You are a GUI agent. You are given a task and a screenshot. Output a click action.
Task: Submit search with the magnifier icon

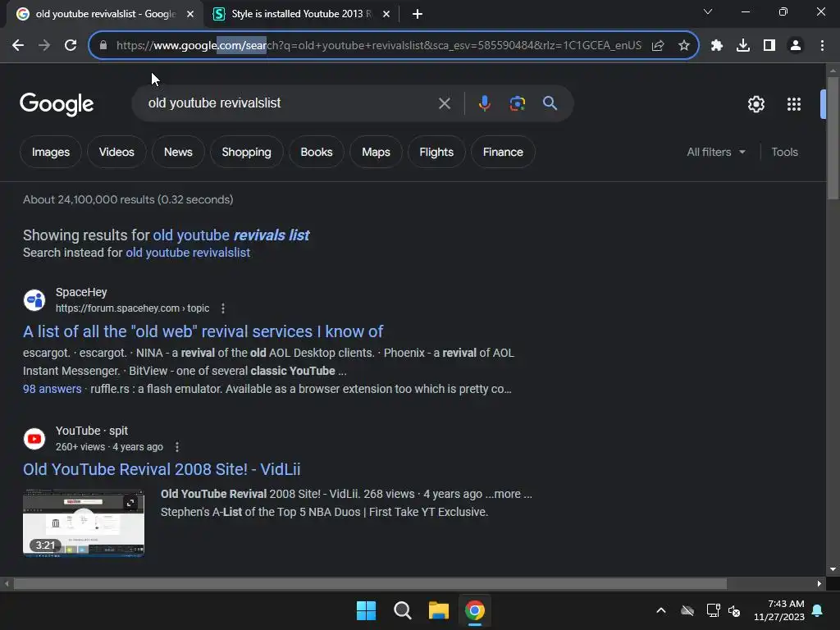point(550,103)
